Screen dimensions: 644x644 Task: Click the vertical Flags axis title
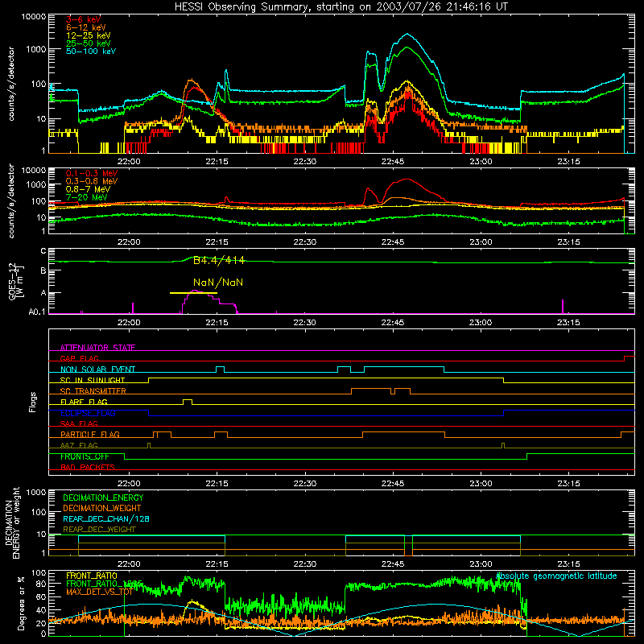(x=33, y=402)
